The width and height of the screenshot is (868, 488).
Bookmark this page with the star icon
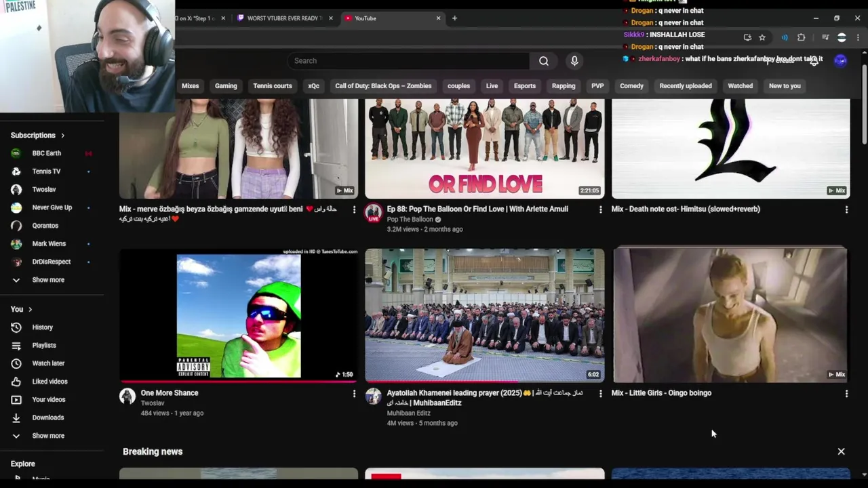(762, 37)
